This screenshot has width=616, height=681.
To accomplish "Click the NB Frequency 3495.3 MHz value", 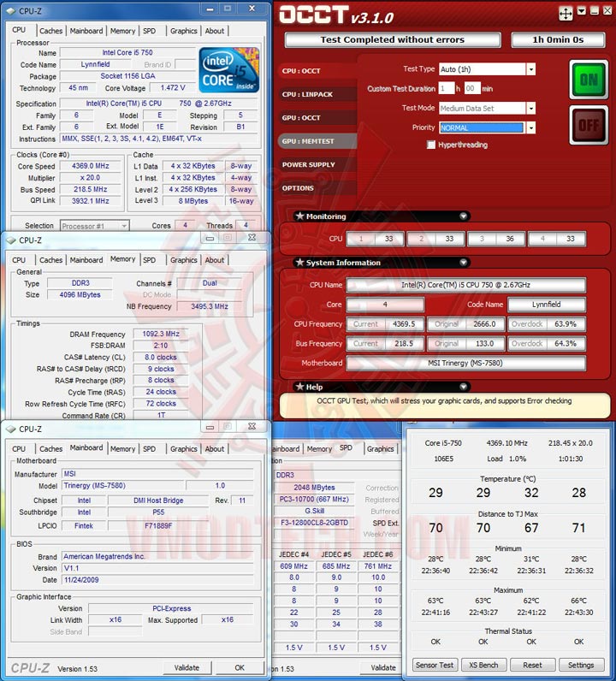I will pos(210,306).
